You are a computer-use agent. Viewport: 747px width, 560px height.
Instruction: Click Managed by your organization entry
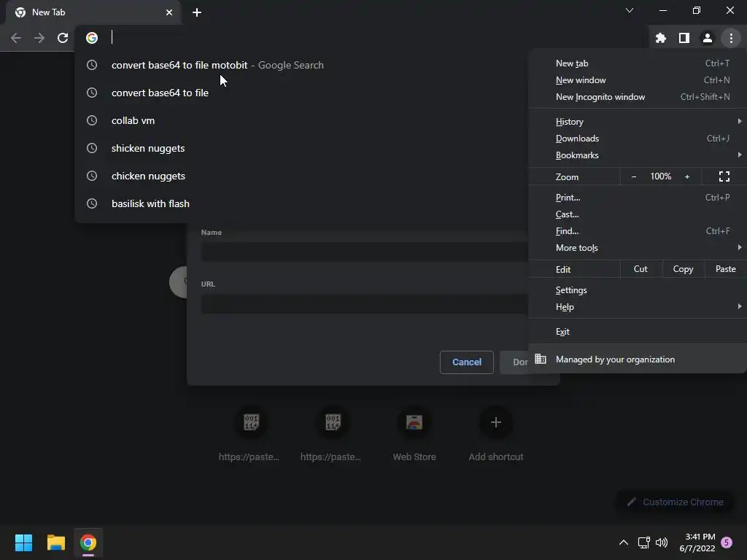(x=638, y=359)
